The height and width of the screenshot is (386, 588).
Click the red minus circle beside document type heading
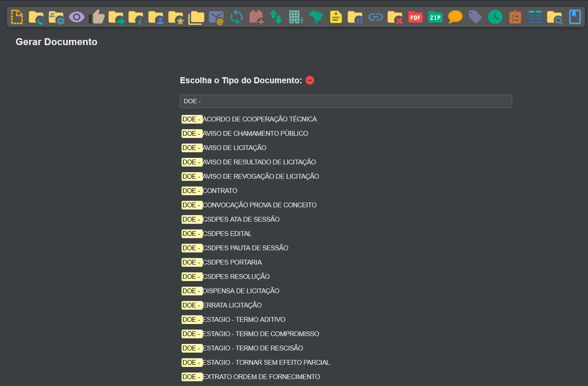click(310, 80)
